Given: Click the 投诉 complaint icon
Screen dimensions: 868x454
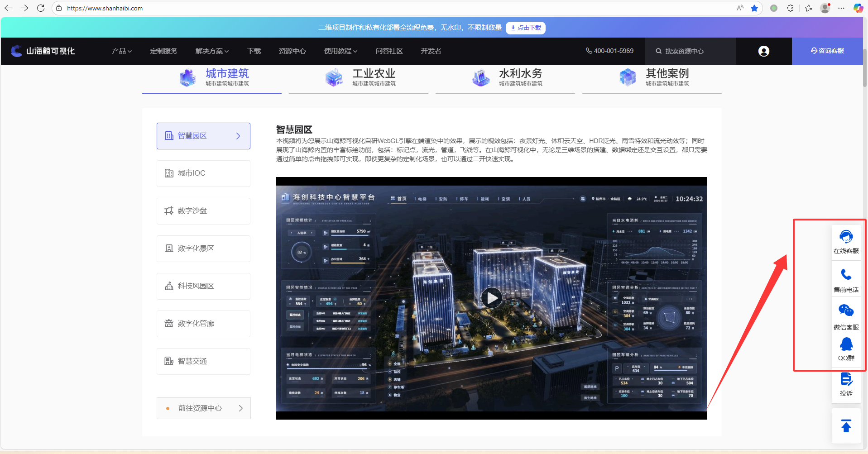Looking at the screenshot, I should tap(846, 379).
